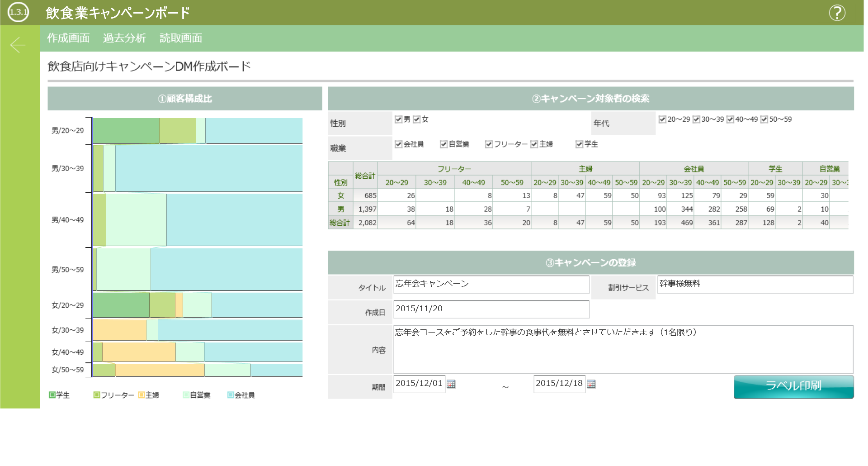
Task: Click 会社員 legend marker in chart
Action: point(231,395)
